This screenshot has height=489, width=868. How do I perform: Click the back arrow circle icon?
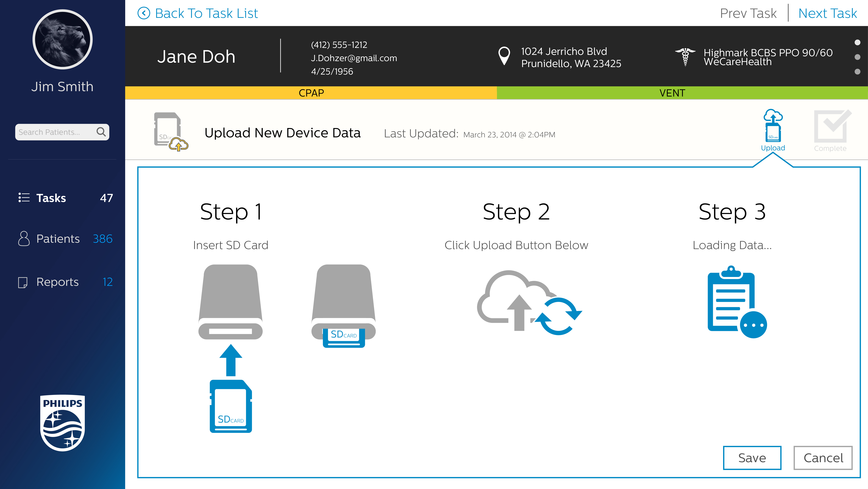pos(144,13)
